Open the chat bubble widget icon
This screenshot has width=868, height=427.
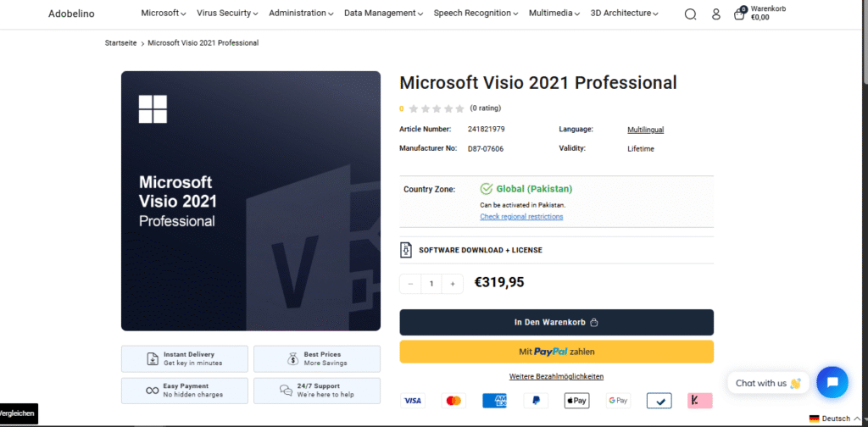[832, 382]
